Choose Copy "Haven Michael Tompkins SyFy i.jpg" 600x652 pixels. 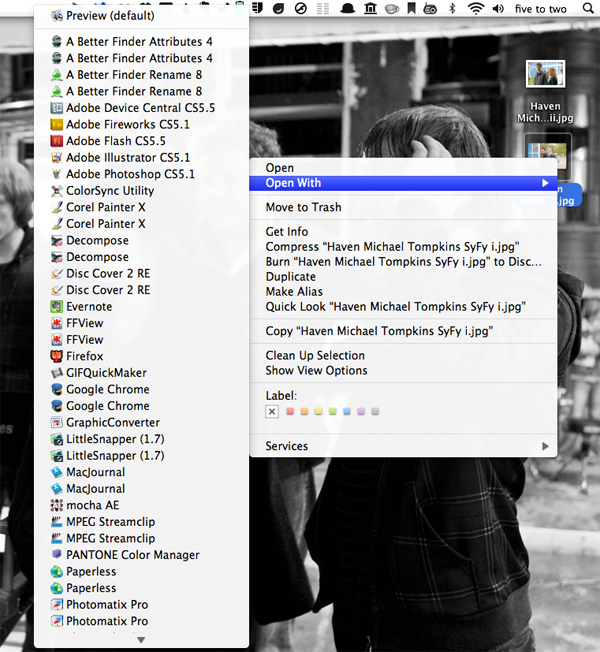pyautogui.click(x=403, y=331)
